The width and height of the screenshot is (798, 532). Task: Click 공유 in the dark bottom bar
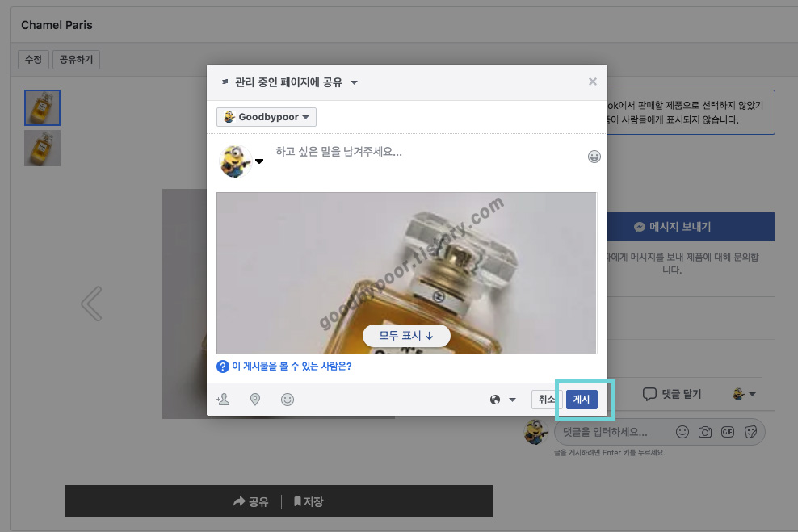tap(251, 502)
